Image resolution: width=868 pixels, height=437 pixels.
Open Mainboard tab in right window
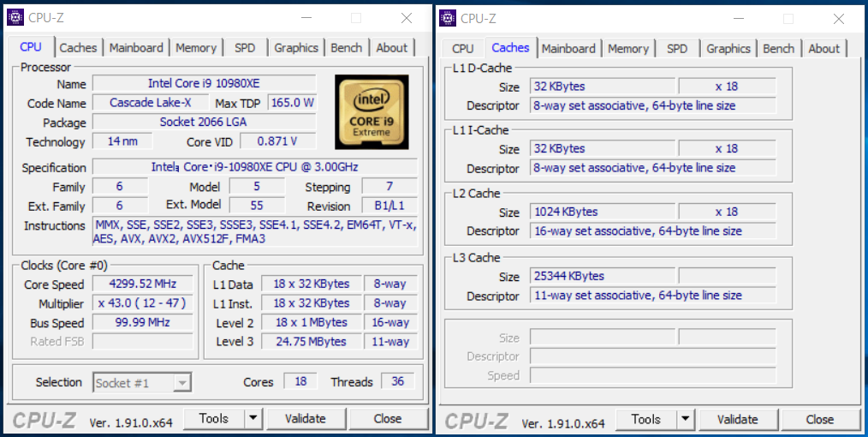(568, 48)
